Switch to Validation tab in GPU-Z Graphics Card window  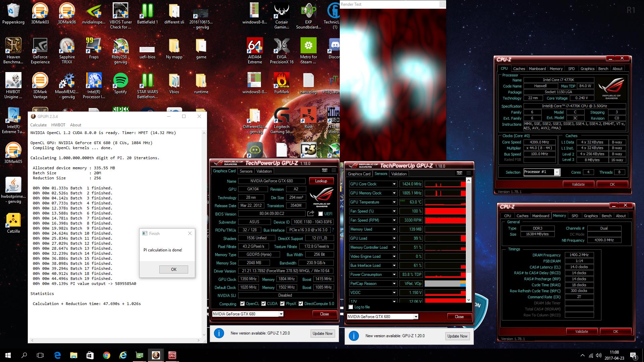pos(264,171)
